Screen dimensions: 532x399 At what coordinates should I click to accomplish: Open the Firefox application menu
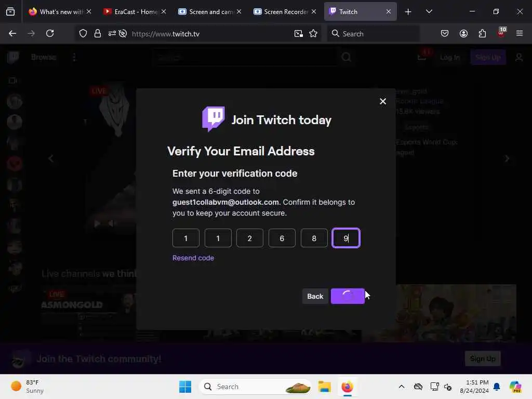(519, 33)
